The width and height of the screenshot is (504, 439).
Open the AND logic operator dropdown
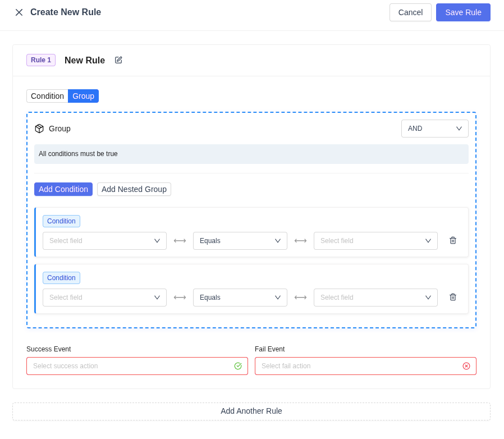tap(434, 129)
